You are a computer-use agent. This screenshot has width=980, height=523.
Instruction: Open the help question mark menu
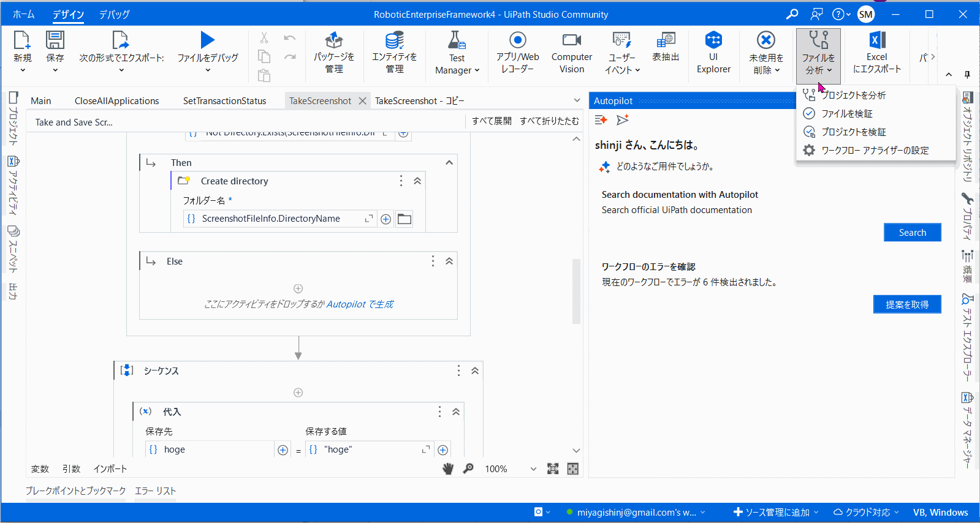point(841,14)
